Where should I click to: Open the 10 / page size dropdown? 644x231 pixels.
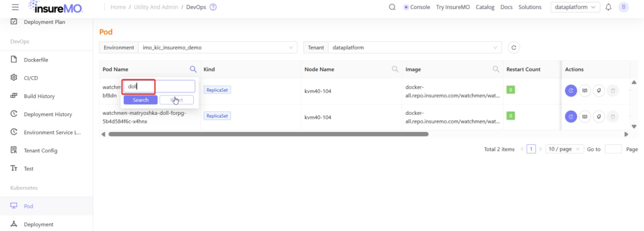(x=564, y=149)
